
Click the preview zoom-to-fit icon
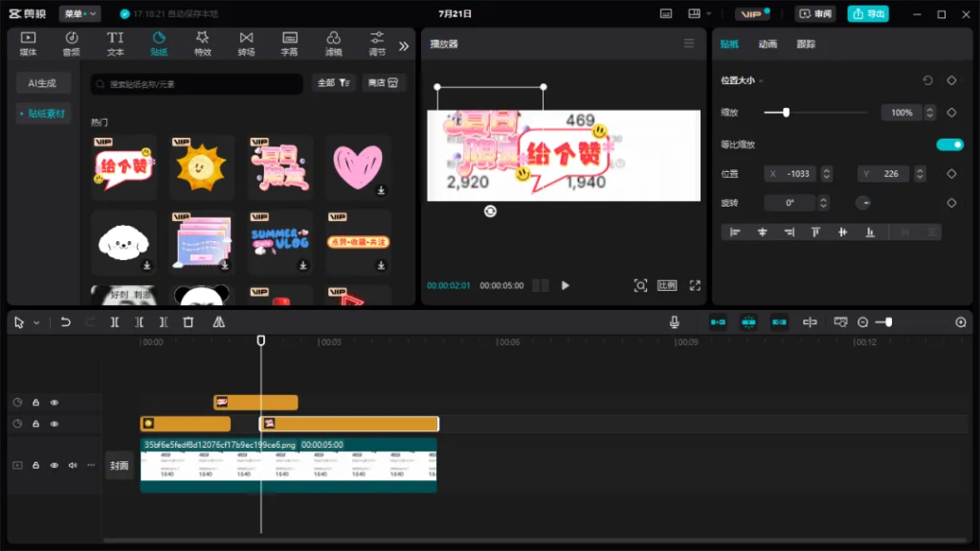point(640,285)
